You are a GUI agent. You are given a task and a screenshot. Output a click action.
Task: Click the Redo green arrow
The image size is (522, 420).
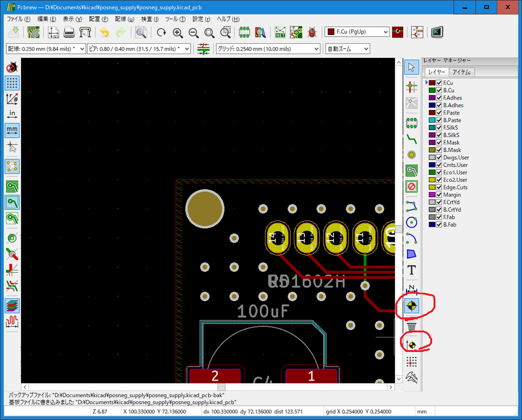[121, 32]
